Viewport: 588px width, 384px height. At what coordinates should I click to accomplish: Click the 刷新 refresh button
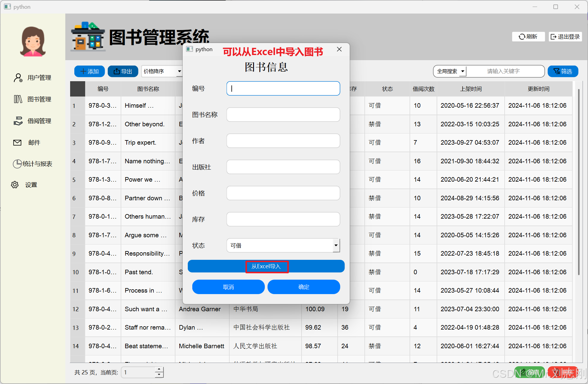[x=528, y=37]
